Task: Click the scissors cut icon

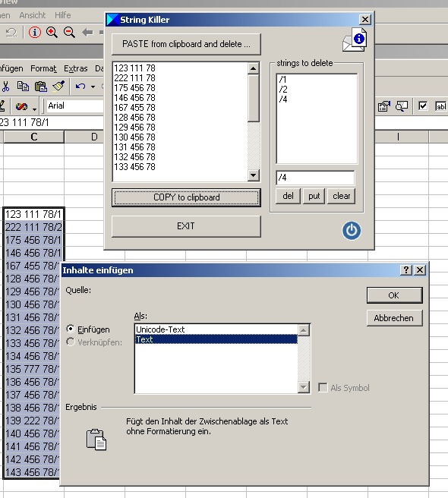Action: click(5, 87)
